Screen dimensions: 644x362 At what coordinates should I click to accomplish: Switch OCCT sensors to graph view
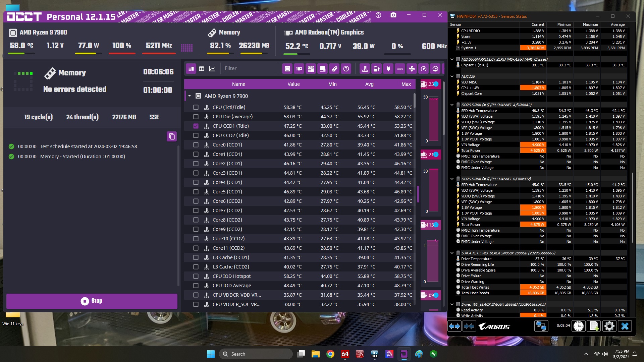point(212,69)
